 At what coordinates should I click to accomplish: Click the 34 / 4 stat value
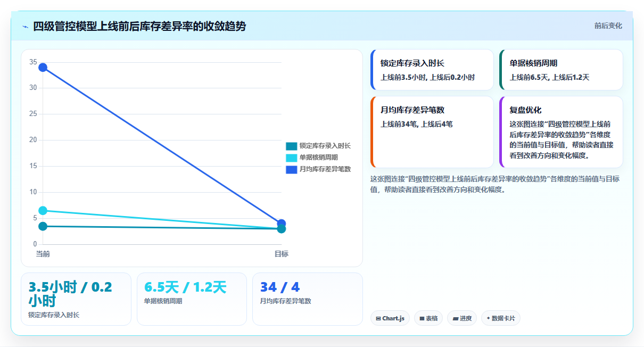[279, 287]
